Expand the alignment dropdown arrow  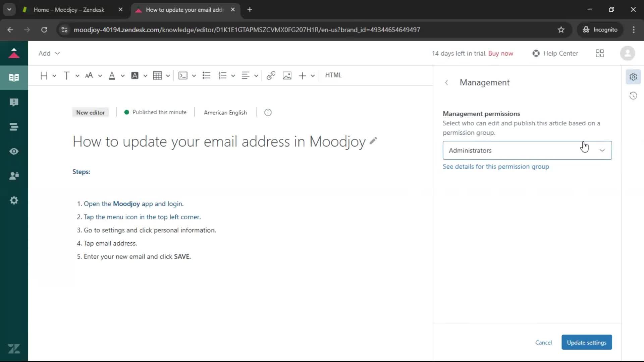click(x=256, y=76)
